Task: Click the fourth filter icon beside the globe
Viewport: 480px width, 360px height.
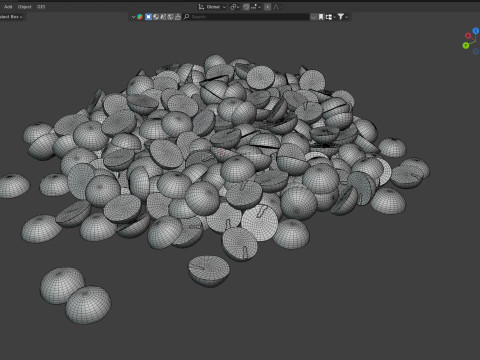Action: [163, 17]
